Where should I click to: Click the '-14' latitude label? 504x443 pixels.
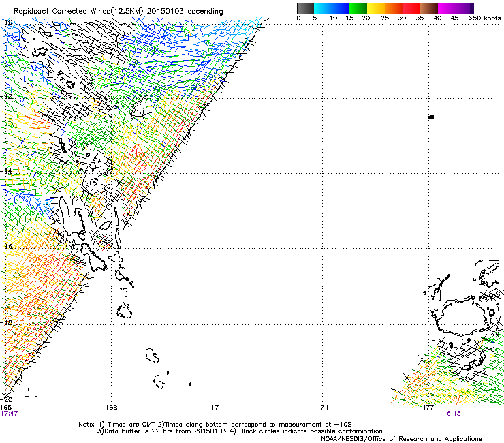pos(7,171)
